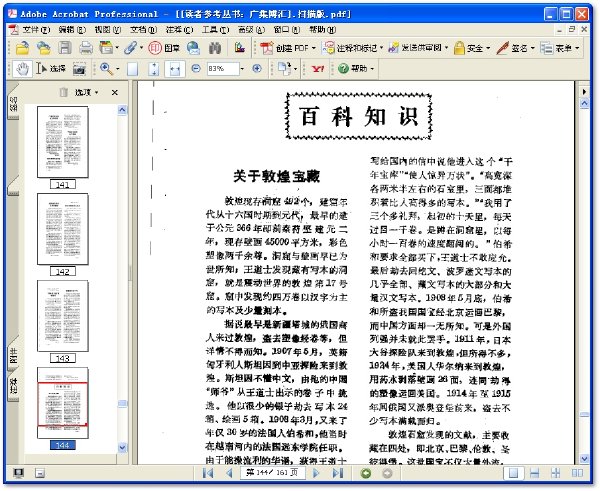Screen dimensions: 600x491
Task: Open the 视图 menu
Action: pyautogui.click(x=108, y=29)
